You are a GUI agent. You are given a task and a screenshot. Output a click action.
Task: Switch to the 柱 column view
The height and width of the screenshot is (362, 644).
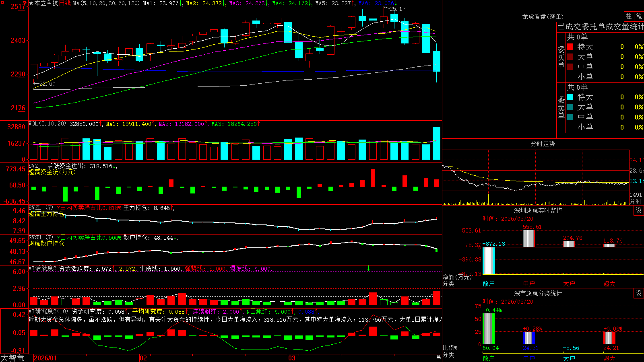(629, 16)
